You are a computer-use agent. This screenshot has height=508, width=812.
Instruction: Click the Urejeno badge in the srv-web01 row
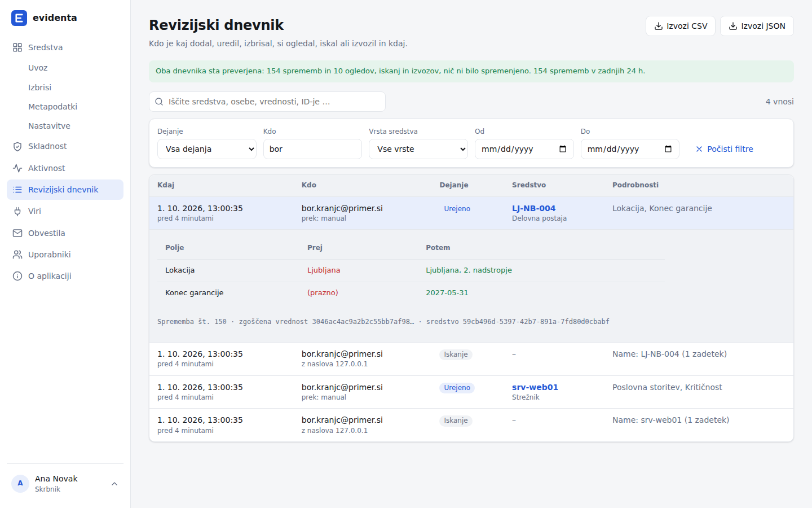coord(457,388)
